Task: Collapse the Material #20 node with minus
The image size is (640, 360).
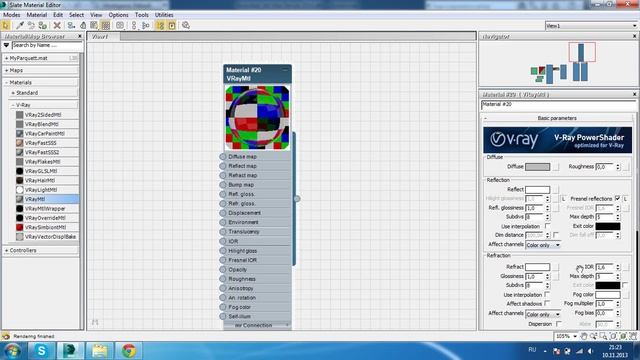Action: (x=285, y=70)
